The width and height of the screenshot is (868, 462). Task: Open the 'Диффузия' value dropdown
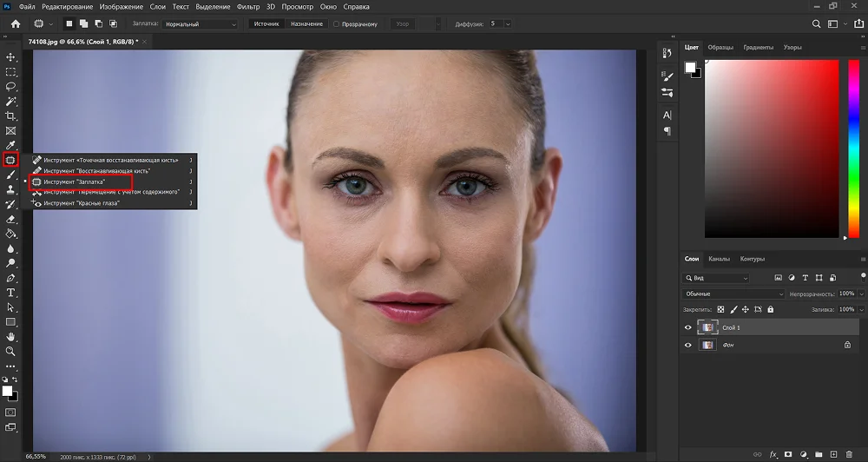[x=508, y=23]
